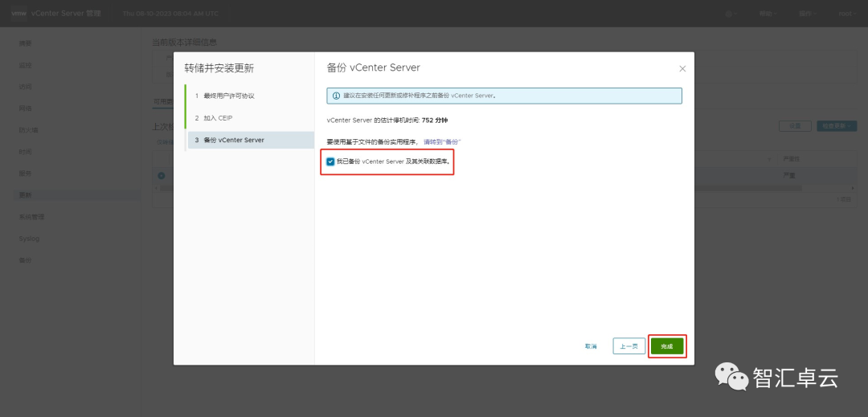Screen dimensions: 868x417
Task: Click the 当前版本详细信息 heading
Action: 185,42
